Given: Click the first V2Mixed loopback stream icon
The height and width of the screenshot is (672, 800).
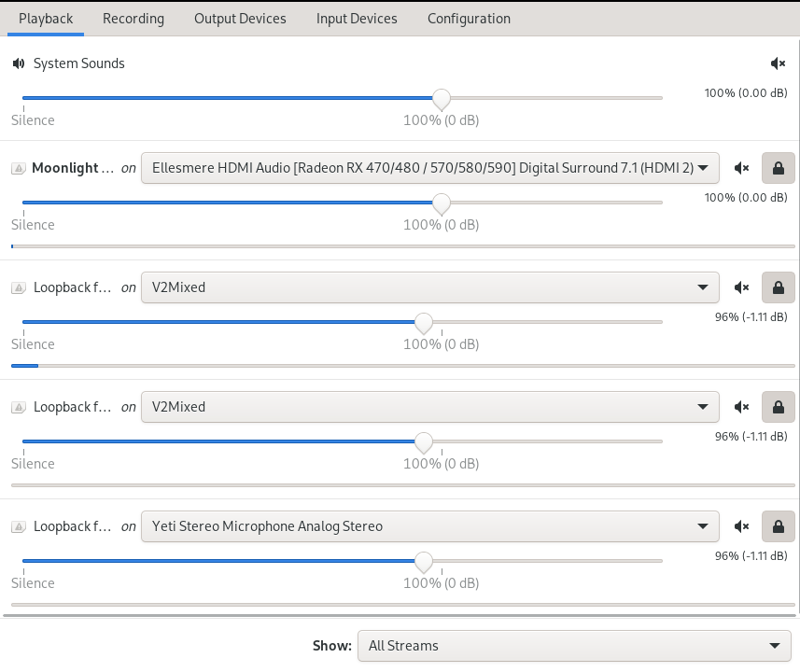Looking at the screenshot, I should click(19, 287).
